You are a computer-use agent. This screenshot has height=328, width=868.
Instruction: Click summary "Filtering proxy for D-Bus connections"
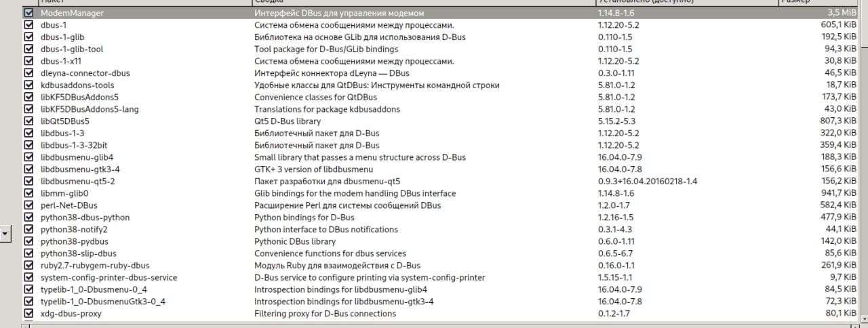(325, 314)
